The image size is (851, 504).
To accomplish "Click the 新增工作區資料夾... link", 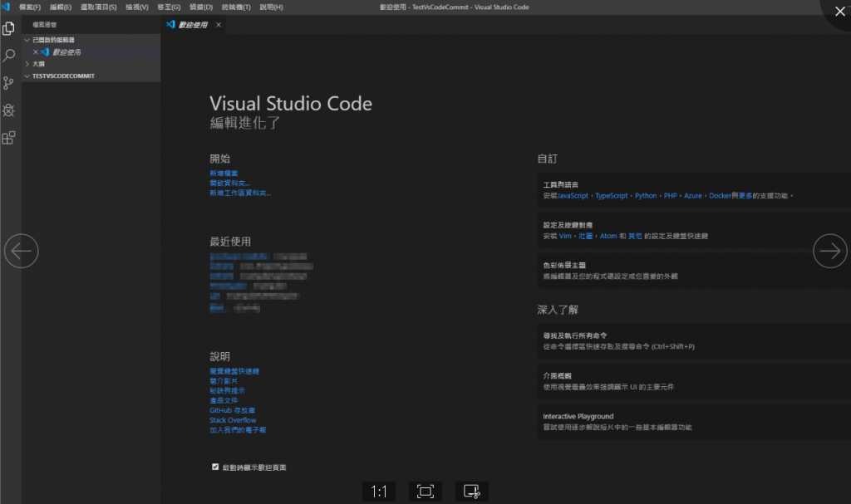I will point(240,193).
